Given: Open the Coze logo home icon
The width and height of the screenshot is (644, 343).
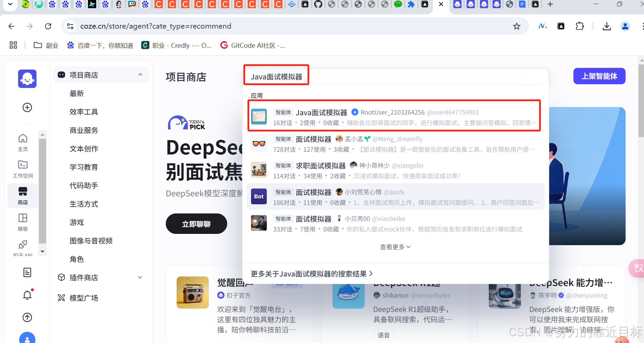Looking at the screenshot, I should click(27, 79).
